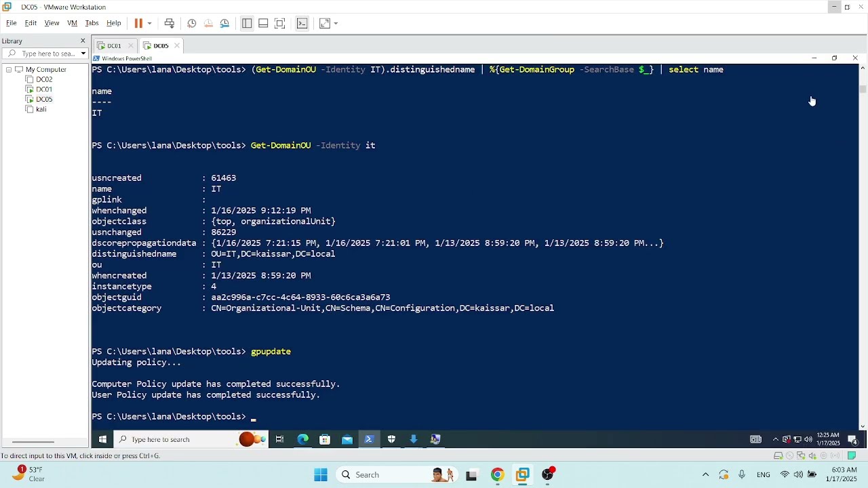The width and height of the screenshot is (868, 488).
Task: Open the View menu
Action: pyautogui.click(x=52, y=23)
